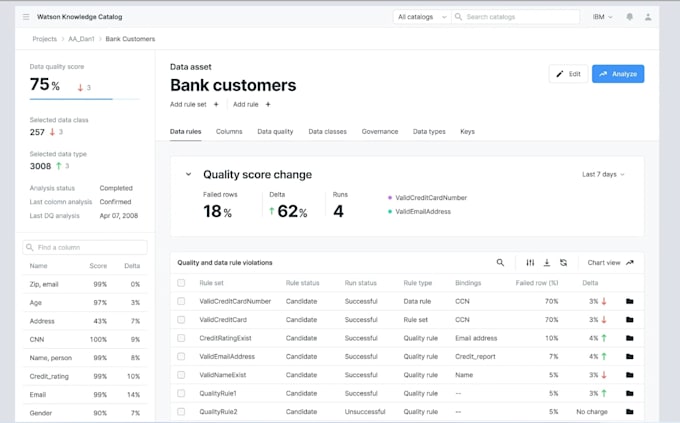Image resolution: width=680 pixels, height=423 pixels.
Task: Collapse the Quality score change section
Action: tap(188, 174)
